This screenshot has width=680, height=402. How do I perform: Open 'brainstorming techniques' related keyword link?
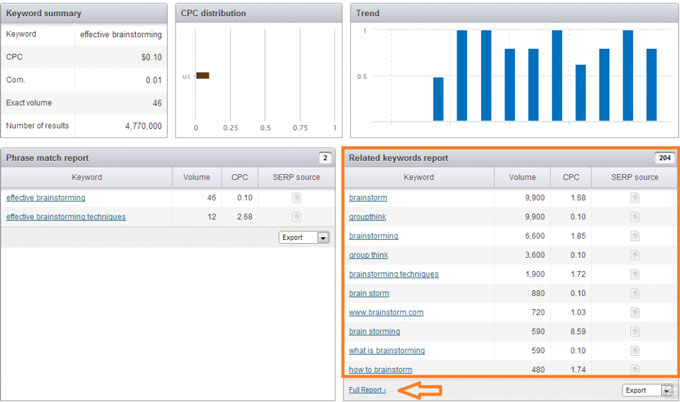(394, 274)
